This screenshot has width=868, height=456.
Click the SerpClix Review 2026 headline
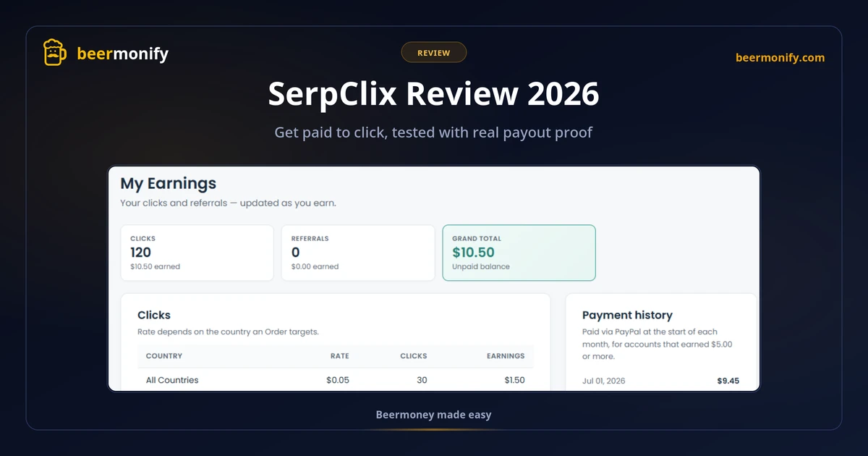[x=434, y=94]
